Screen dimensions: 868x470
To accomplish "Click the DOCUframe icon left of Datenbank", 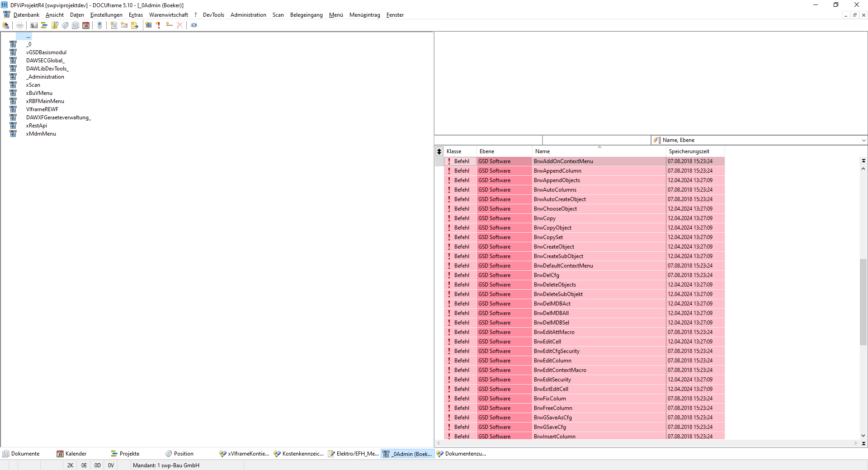I will (x=6, y=15).
